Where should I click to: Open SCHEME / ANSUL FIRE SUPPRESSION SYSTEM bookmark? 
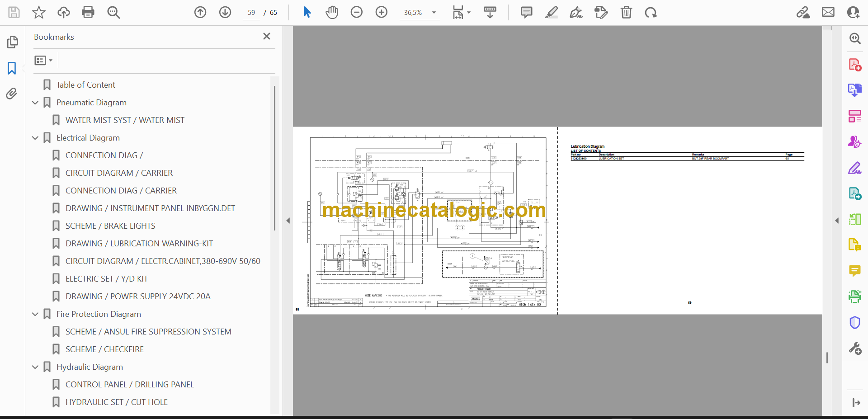click(148, 332)
